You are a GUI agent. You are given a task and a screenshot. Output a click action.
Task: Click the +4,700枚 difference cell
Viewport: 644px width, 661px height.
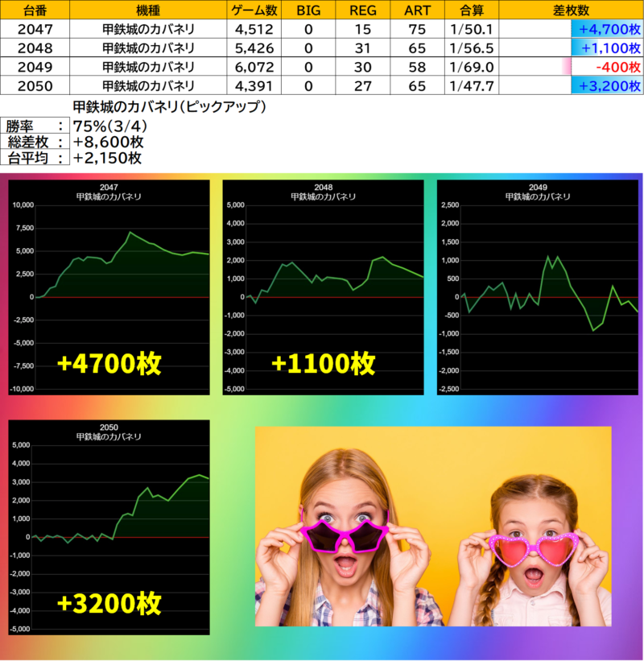[571, 29]
